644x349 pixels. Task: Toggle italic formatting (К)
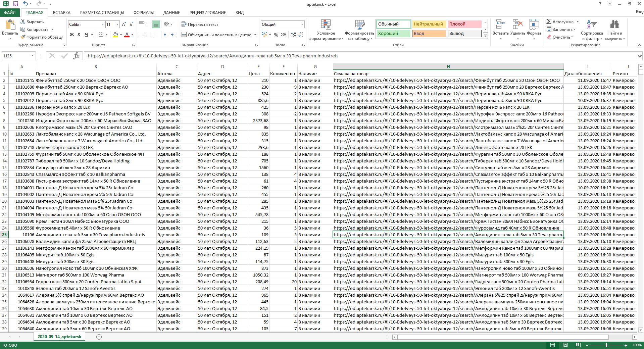tap(79, 35)
